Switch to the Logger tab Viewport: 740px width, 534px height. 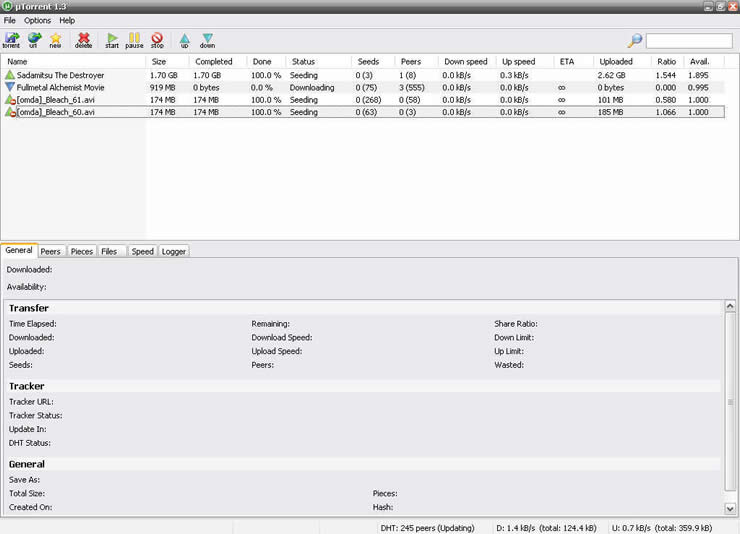(174, 251)
